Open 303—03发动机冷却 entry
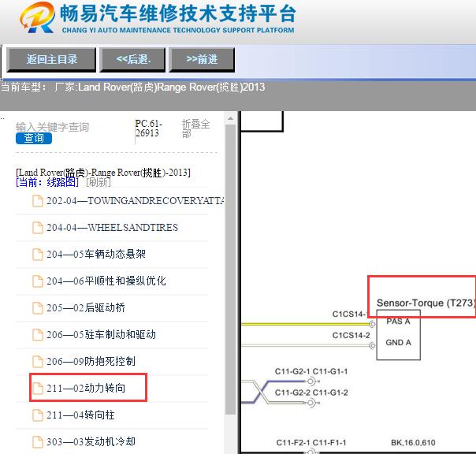 [x=91, y=441]
